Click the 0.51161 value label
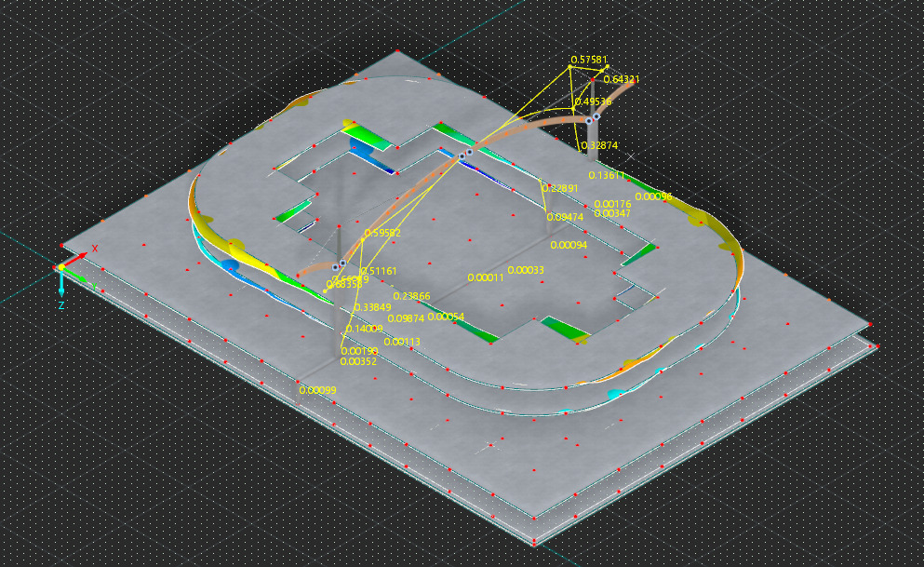The image size is (924, 567). pos(379,272)
